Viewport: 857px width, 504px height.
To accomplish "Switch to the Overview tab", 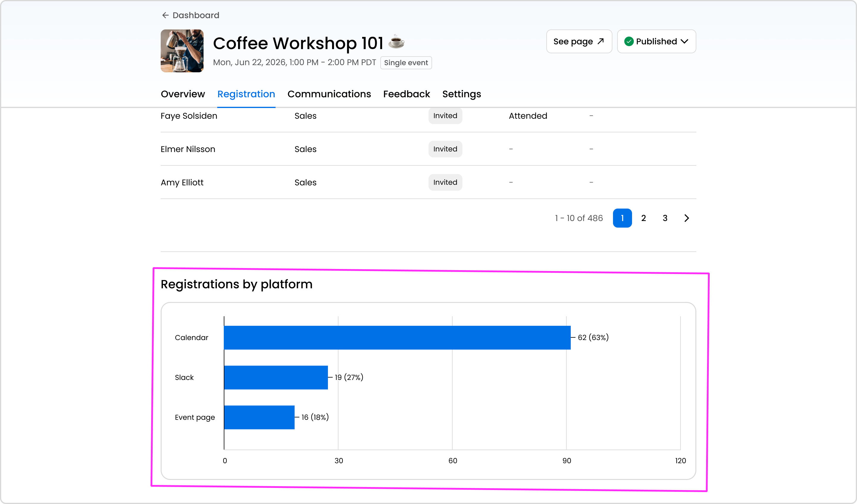I will pos(183,94).
